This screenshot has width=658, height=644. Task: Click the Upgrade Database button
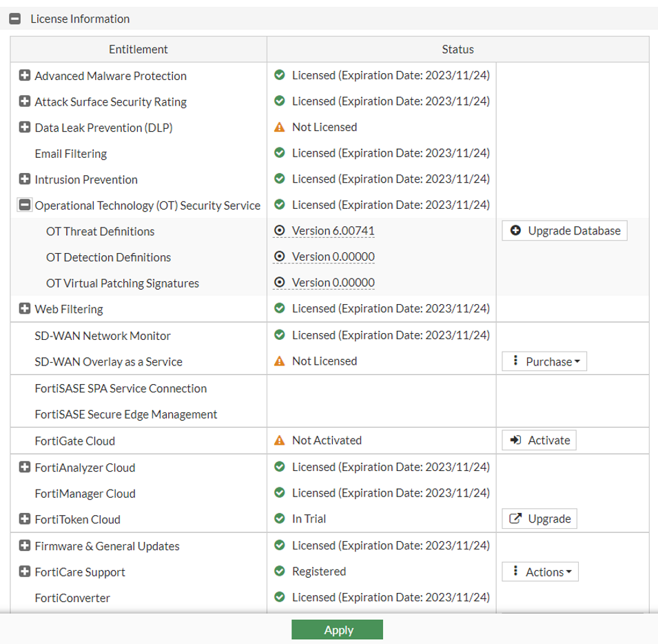[x=565, y=231]
